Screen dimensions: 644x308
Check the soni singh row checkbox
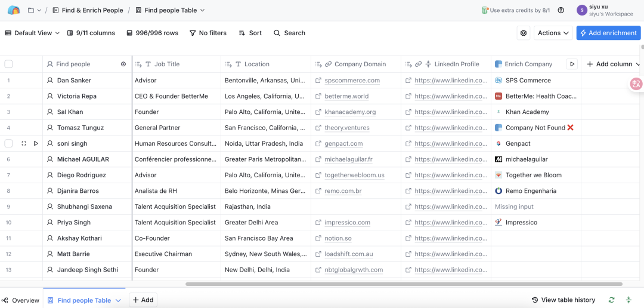click(x=8, y=143)
